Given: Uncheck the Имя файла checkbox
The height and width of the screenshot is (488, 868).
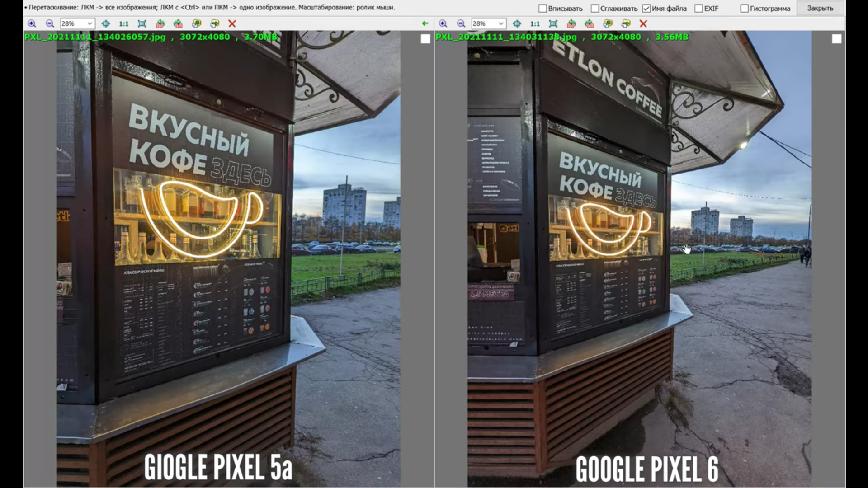Looking at the screenshot, I should [x=646, y=9].
